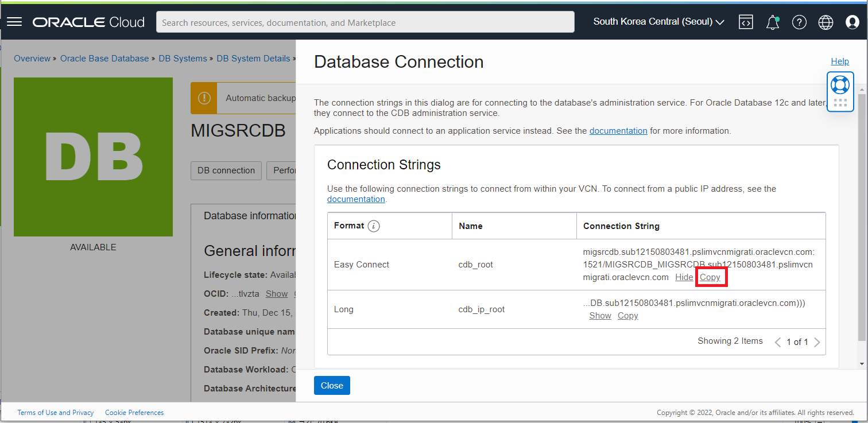
Task: Go to DB Systems breadcrumb
Action: pyautogui.click(x=183, y=59)
